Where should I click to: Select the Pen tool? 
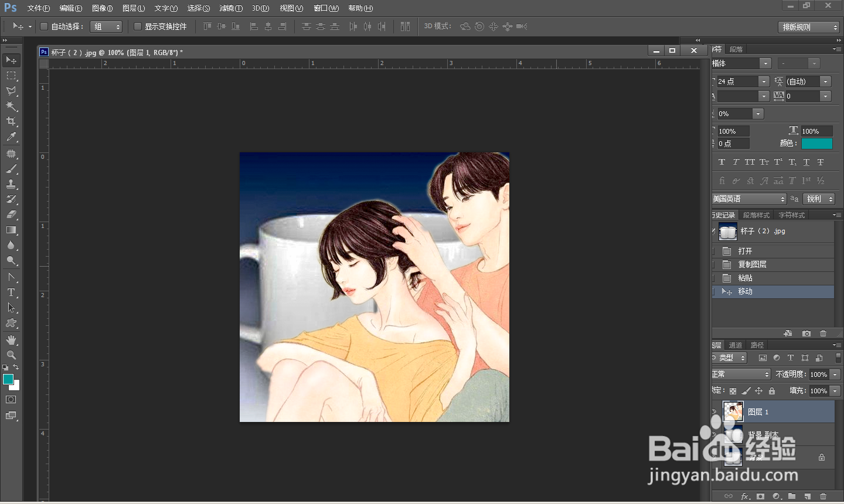coord(11,277)
